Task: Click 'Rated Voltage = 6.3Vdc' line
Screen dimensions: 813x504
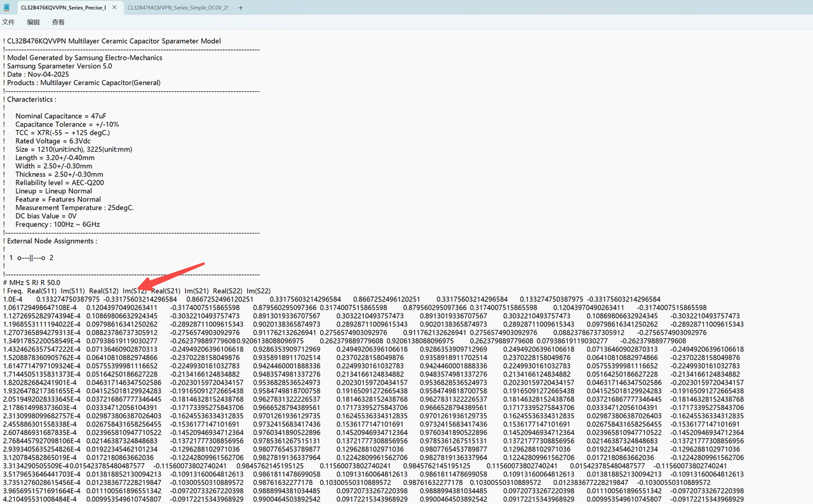Action: tap(53, 141)
